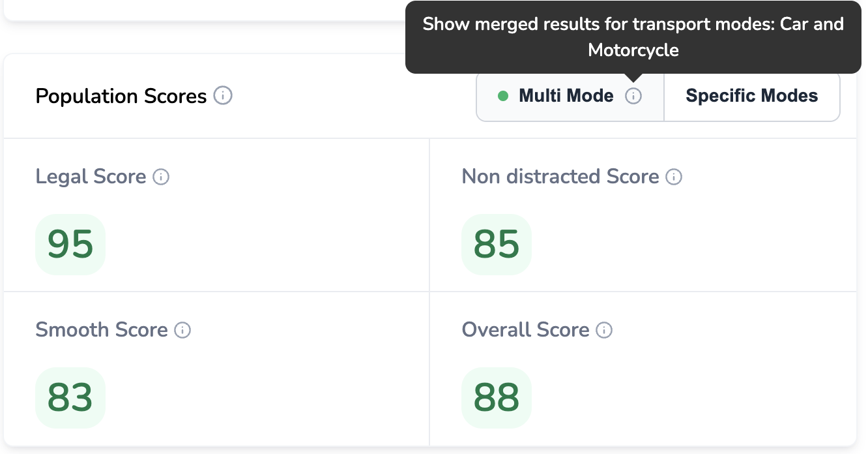The image size is (868, 454).
Task: Open the Legal Score info icon
Action: (161, 177)
